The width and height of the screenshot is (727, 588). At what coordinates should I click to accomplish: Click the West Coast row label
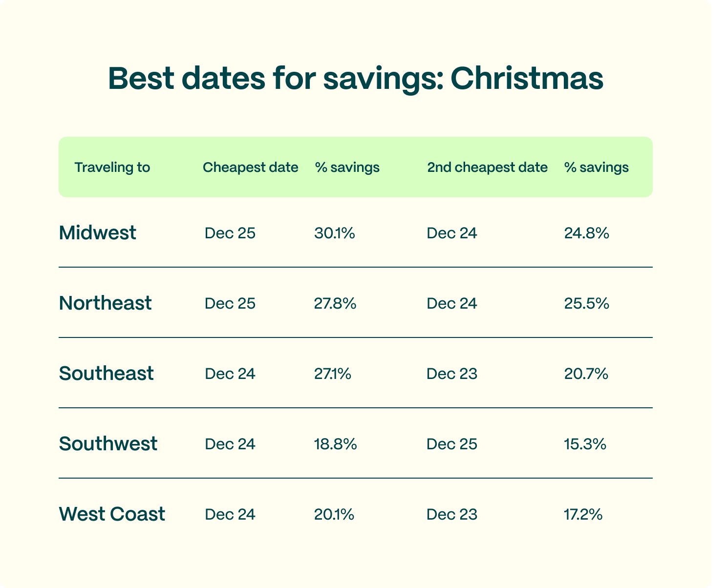[112, 514]
